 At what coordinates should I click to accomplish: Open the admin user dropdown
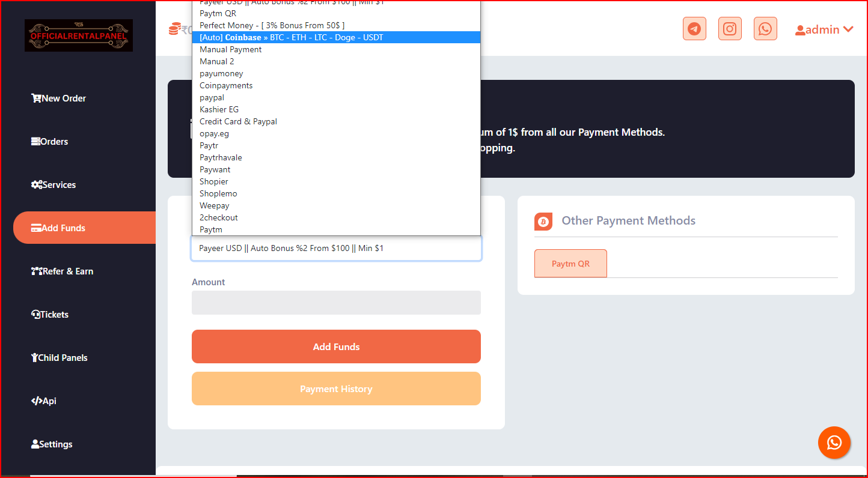[x=824, y=29]
